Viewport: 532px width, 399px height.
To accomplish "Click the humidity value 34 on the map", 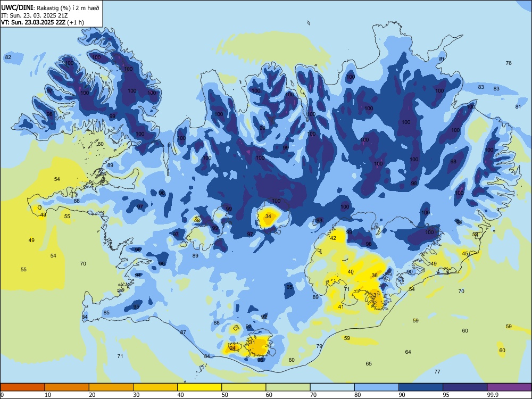I will coord(268,216).
